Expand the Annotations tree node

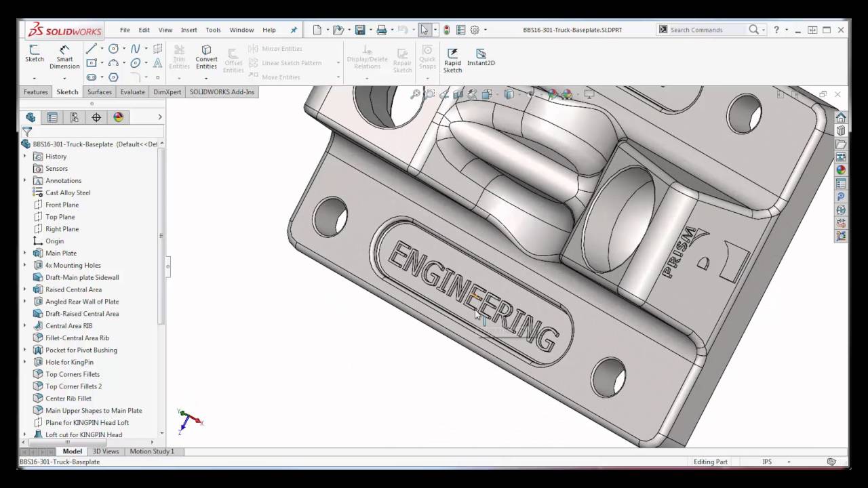click(25, 180)
